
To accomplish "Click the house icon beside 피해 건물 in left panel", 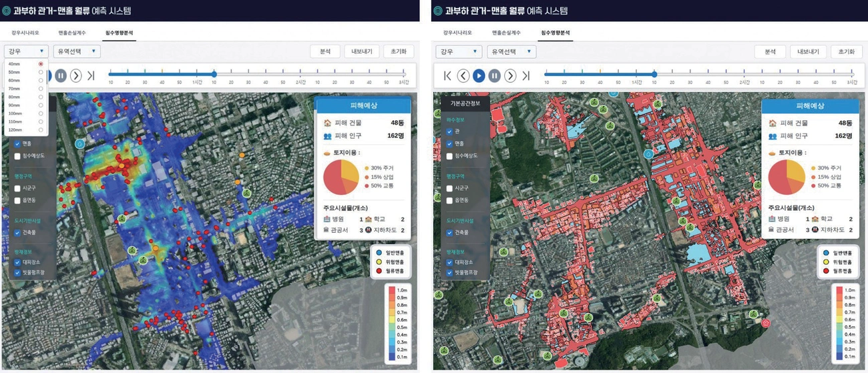I will pyautogui.click(x=327, y=123).
